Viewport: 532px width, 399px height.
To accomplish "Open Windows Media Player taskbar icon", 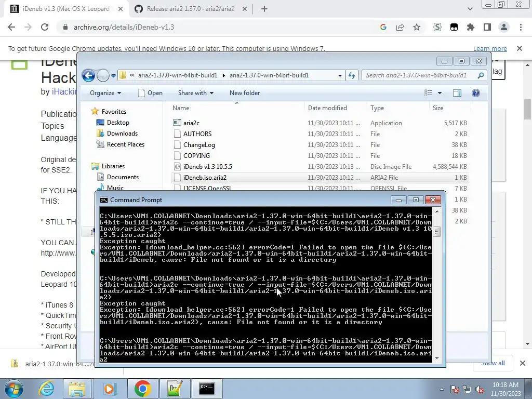I will [x=109, y=389].
